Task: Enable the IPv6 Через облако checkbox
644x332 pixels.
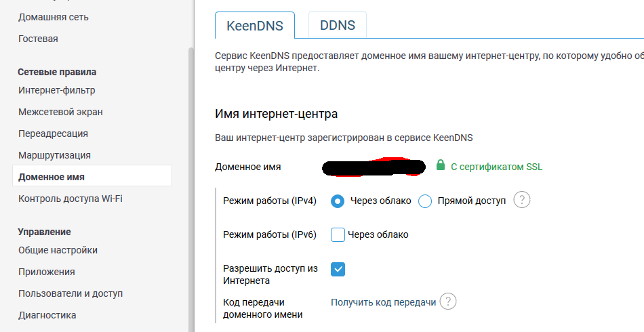Action: [x=338, y=234]
